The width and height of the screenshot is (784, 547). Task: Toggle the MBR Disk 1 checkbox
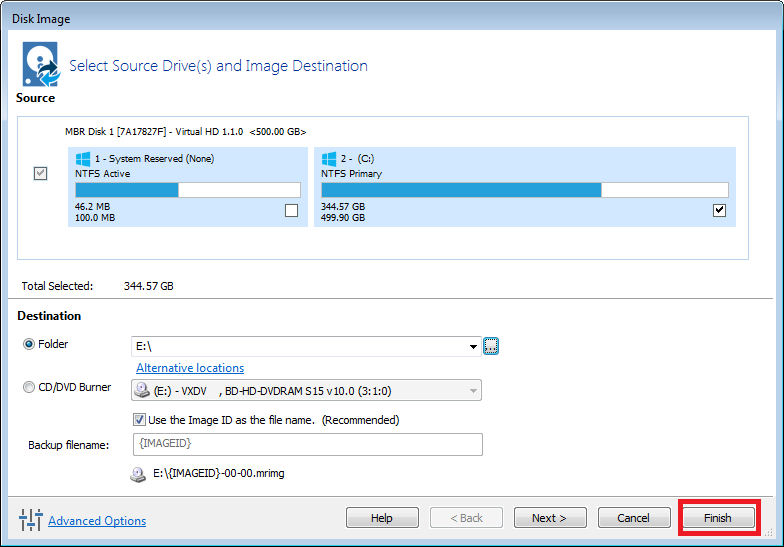coord(40,174)
